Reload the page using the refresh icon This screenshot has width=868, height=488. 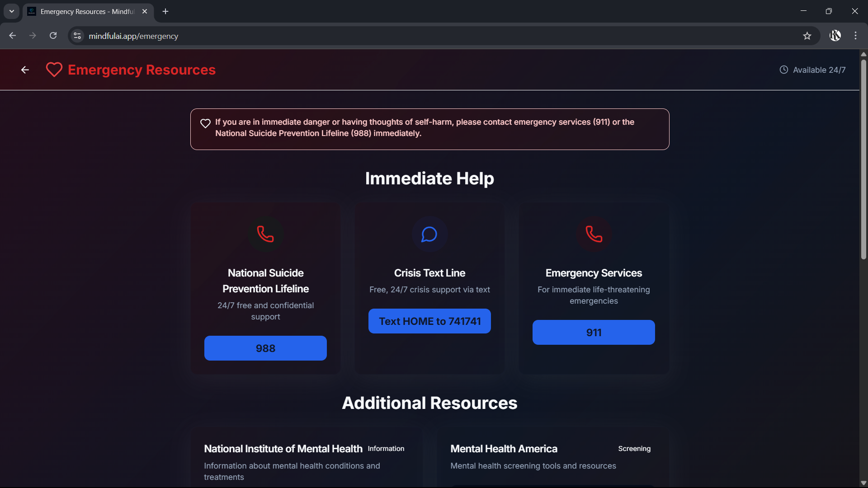tap(53, 36)
